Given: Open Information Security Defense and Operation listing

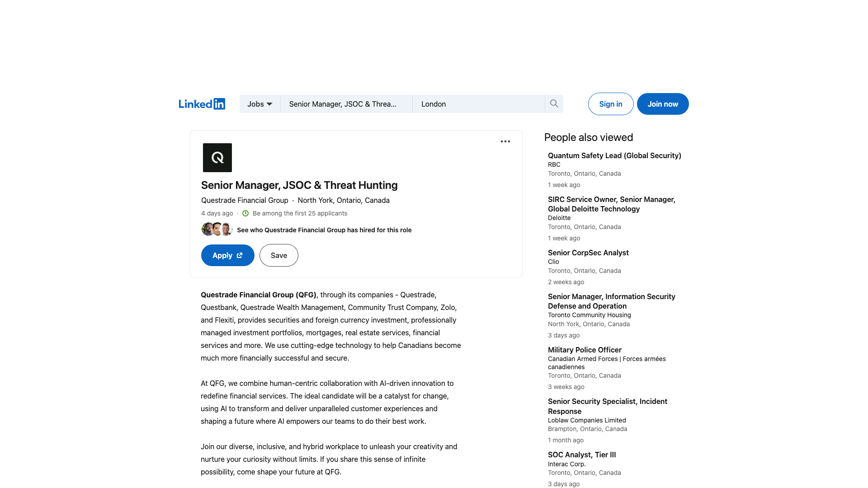Looking at the screenshot, I should [x=612, y=301].
